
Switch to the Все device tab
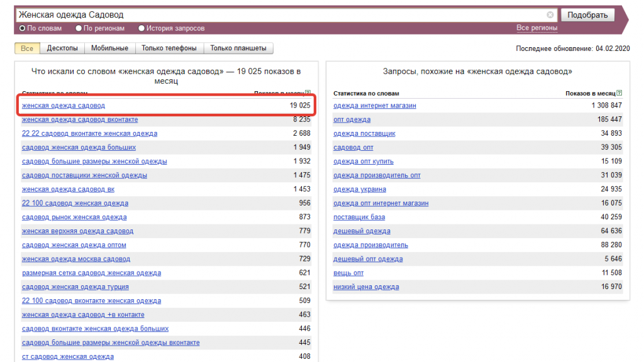[27, 48]
